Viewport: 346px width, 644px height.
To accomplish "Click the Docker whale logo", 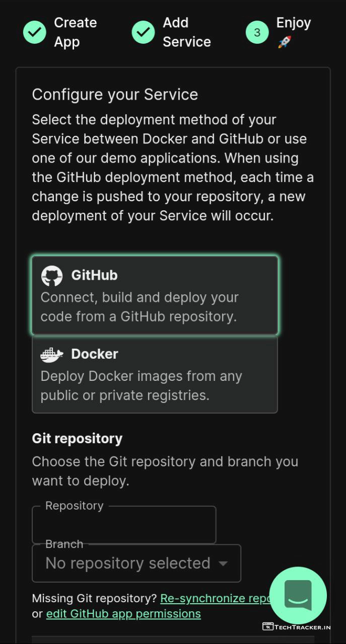I will click(x=52, y=354).
